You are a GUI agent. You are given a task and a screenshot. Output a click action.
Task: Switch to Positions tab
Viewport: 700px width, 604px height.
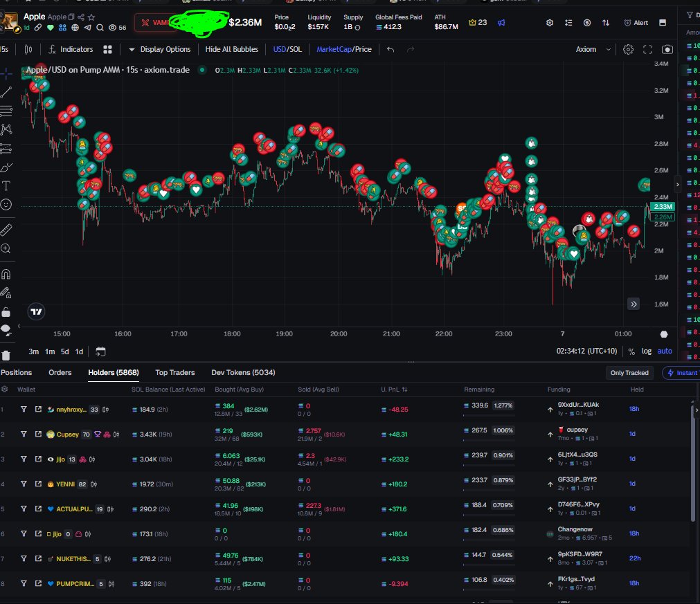[x=16, y=372]
